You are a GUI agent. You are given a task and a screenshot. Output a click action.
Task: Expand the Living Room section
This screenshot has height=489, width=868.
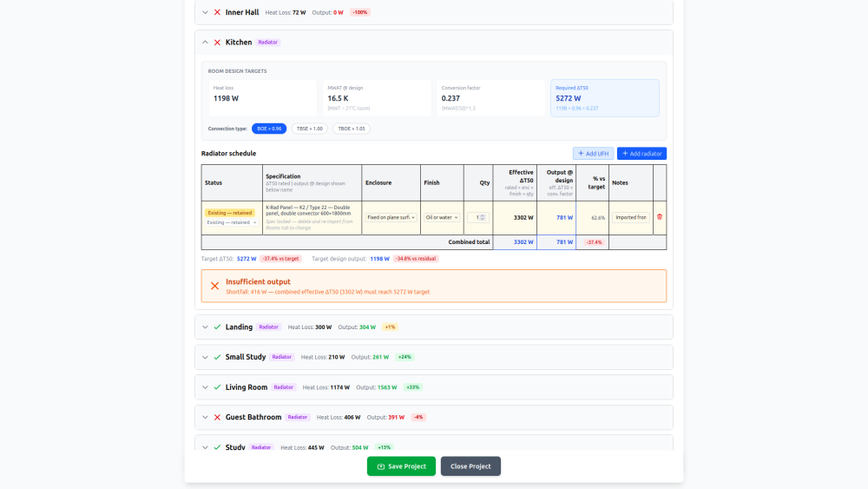(x=205, y=387)
